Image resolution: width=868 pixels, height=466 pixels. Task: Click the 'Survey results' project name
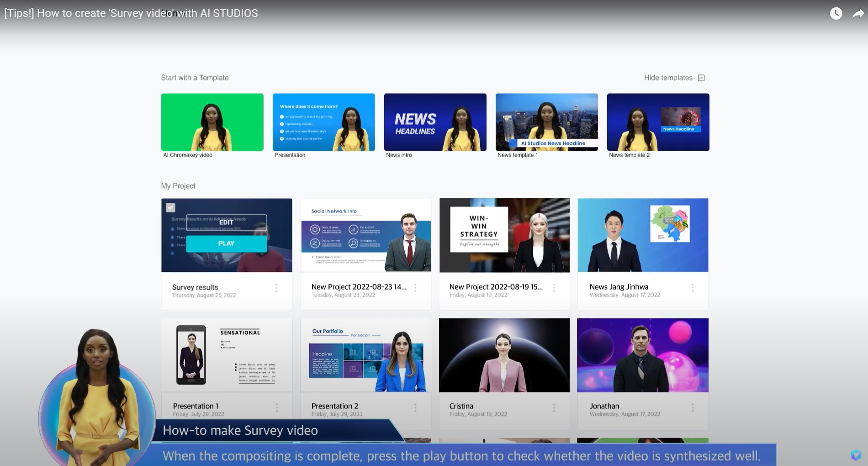pos(195,287)
